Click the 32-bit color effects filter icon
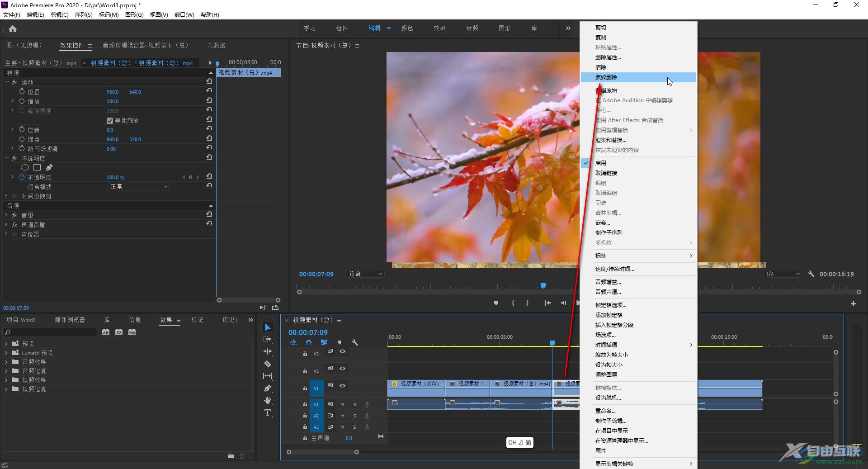Image resolution: width=868 pixels, height=469 pixels. tap(119, 332)
